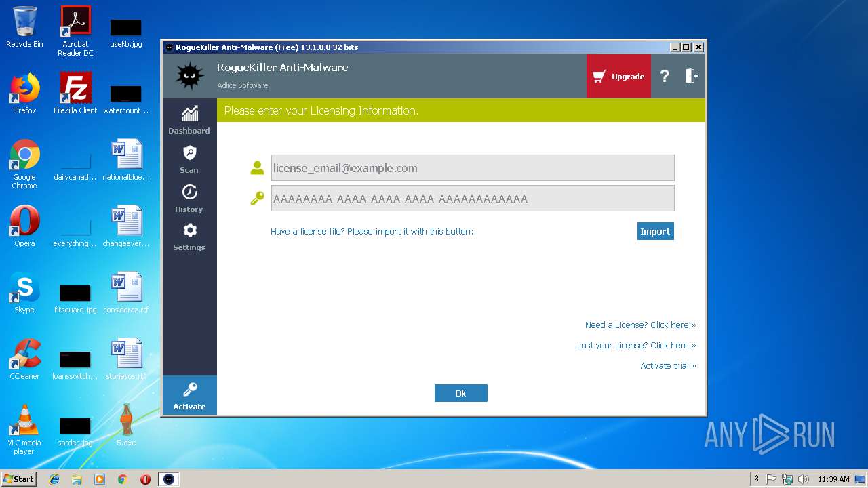Viewport: 868px width, 488px height.
Task: Minimize the RogueKiller window
Action: click(674, 47)
